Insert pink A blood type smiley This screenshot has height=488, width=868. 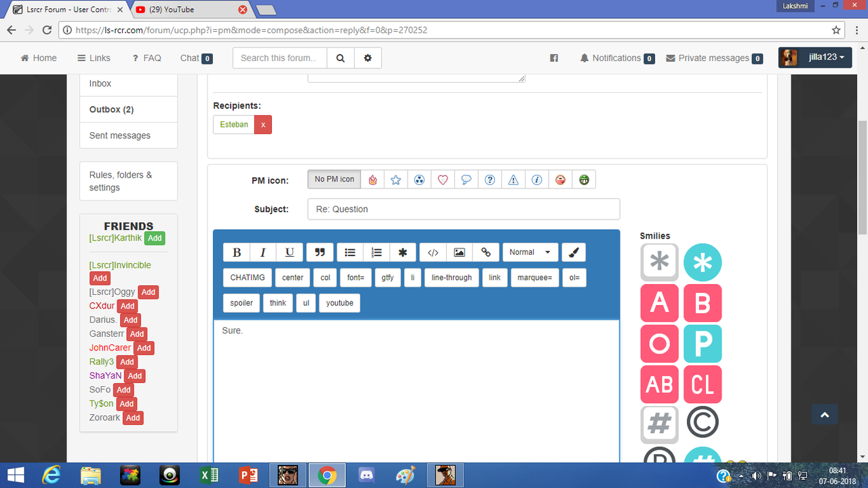point(659,303)
